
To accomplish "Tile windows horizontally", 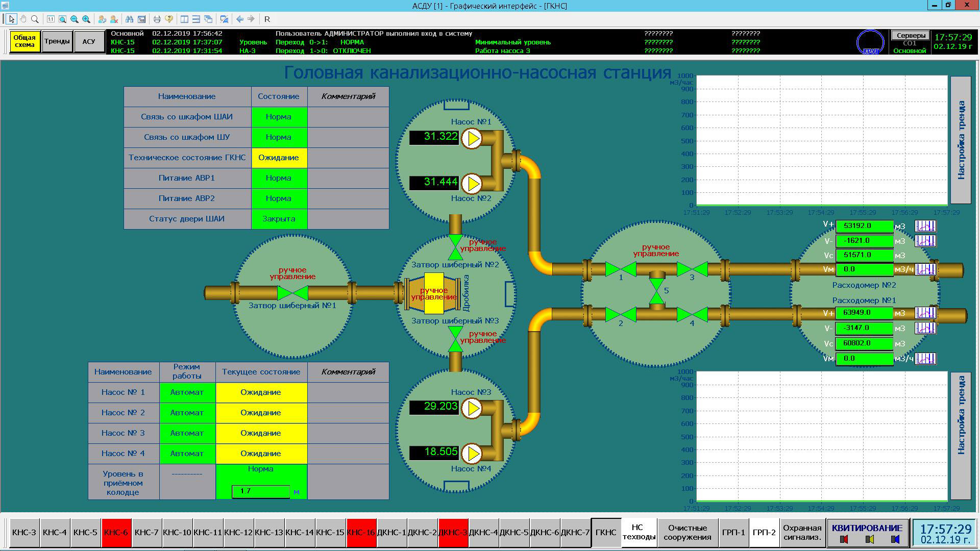I will [x=196, y=19].
